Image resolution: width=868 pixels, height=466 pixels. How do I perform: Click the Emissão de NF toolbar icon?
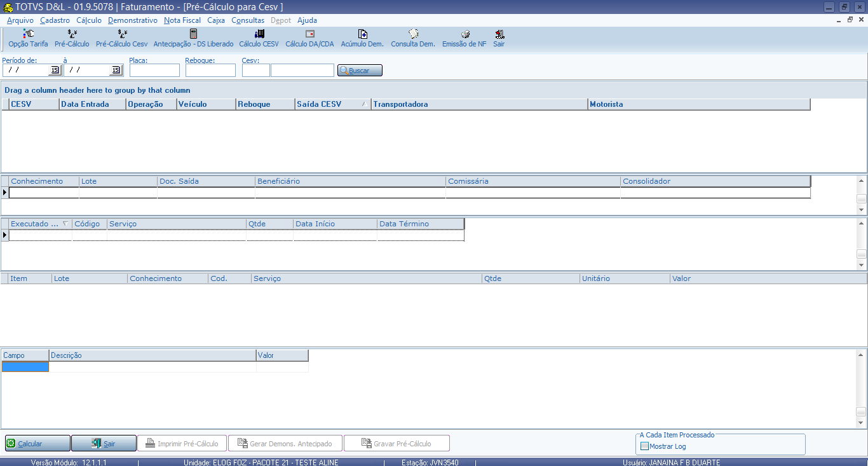point(465,39)
